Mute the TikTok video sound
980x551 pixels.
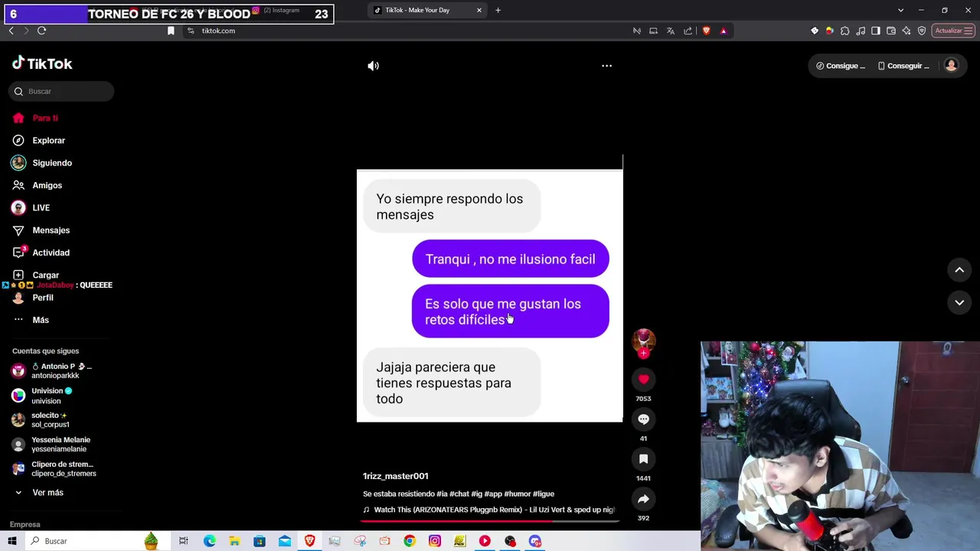373,66
